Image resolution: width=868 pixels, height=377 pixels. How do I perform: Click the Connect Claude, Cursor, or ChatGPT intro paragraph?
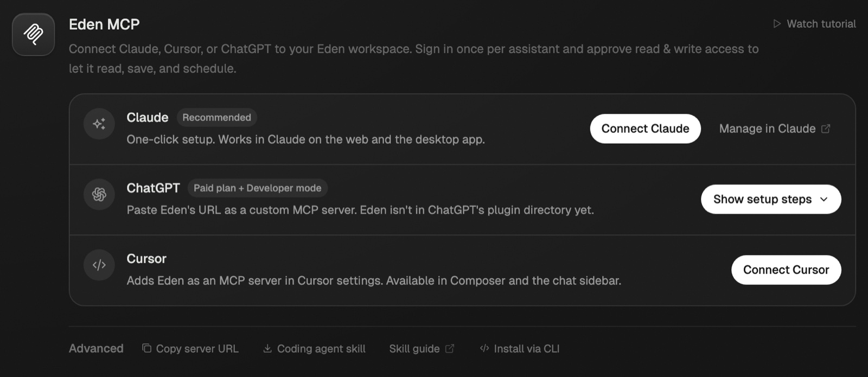tap(413, 59)
